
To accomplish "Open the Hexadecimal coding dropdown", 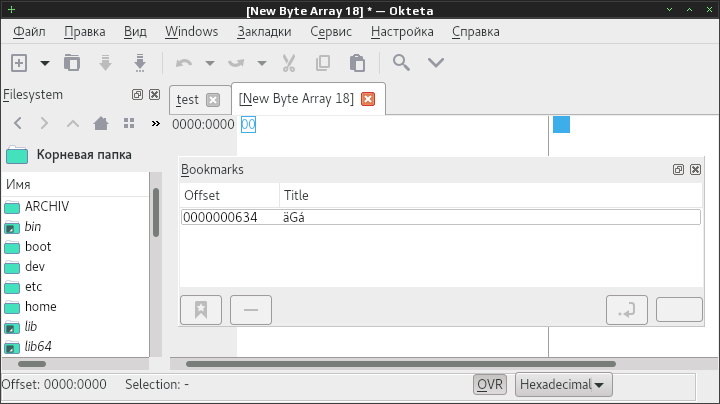I will coord(563,384).
